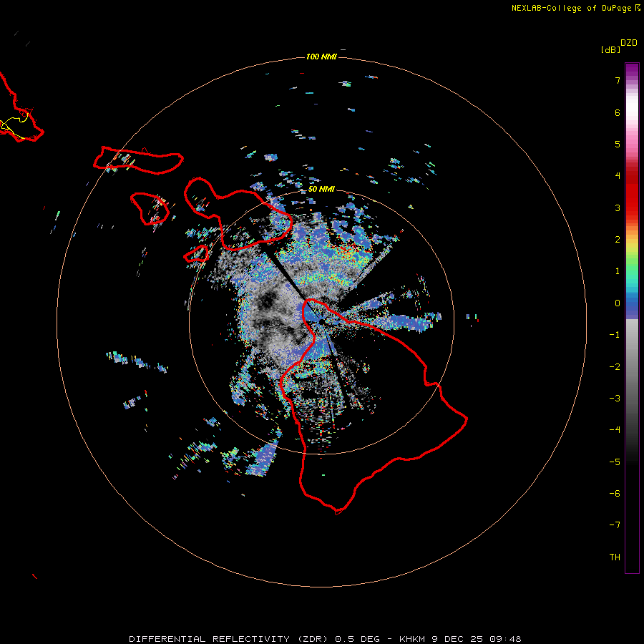This screenshot has height=644, width=644.
Task: Click the 1 value on color scale
Action: pyautogui.click(x=618, y=271)
